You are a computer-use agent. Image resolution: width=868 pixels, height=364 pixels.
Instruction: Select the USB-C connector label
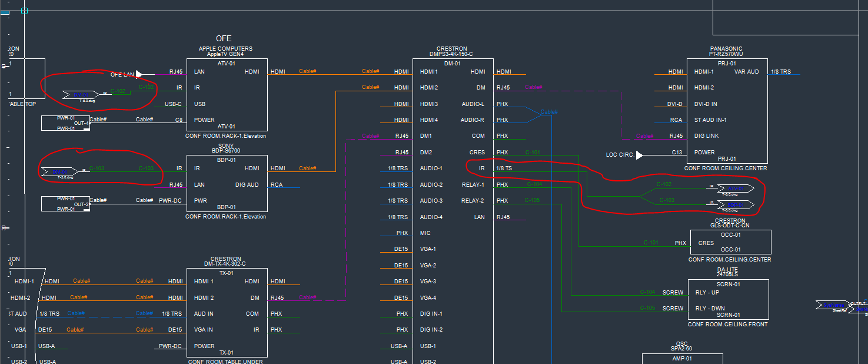173,104
